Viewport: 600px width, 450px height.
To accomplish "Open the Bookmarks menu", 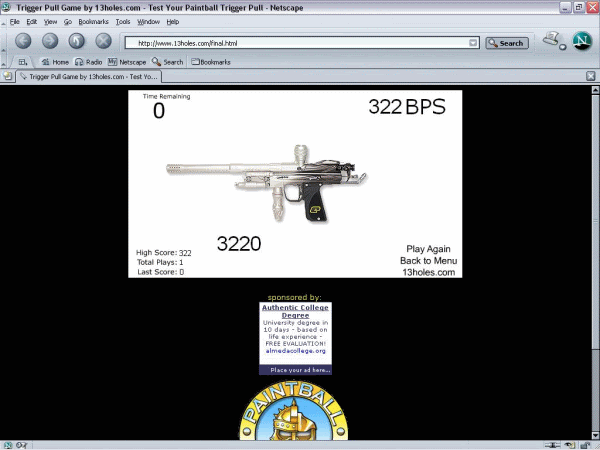I will coord(93,22).
